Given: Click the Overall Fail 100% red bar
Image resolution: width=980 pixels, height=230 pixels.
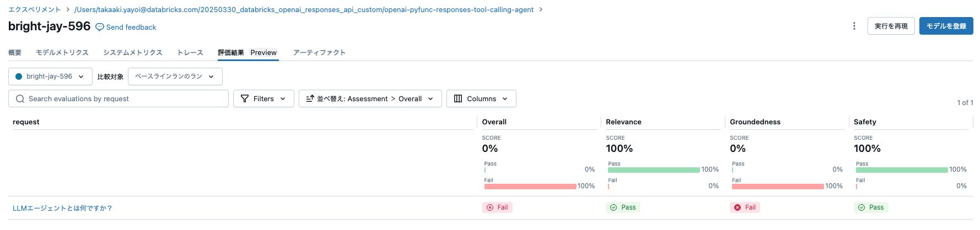Looking at the screenshot, I should pyautogui.click(x=530, y=187).
